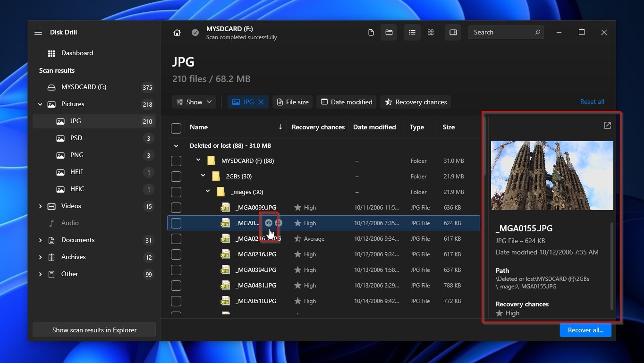Select HEIF under Pictures

tap(94, 172)
